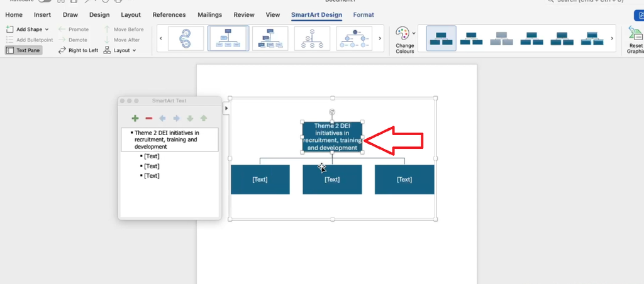Select the right [Text] box in diagram
The image size is (644, 284).
click(404, 179)
